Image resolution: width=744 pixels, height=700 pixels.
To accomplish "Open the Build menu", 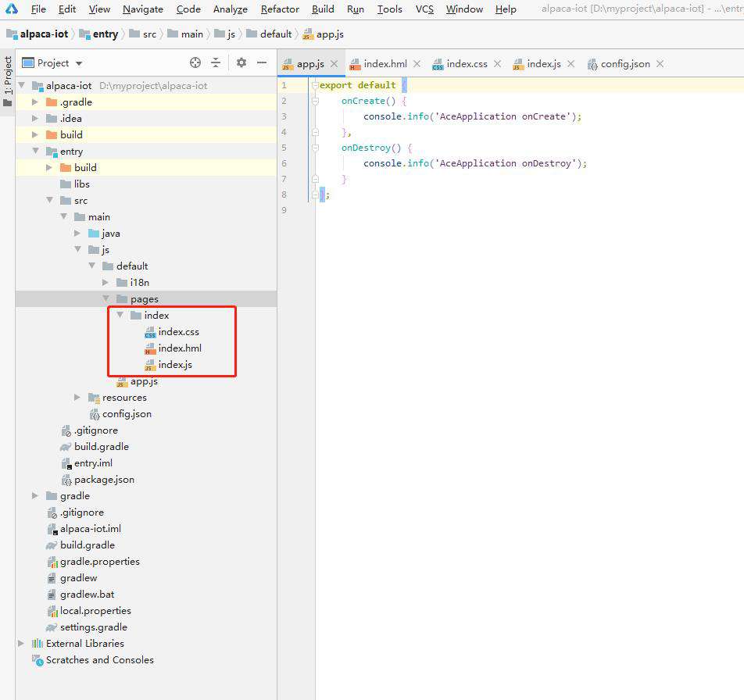I will [x=323, y=9].
